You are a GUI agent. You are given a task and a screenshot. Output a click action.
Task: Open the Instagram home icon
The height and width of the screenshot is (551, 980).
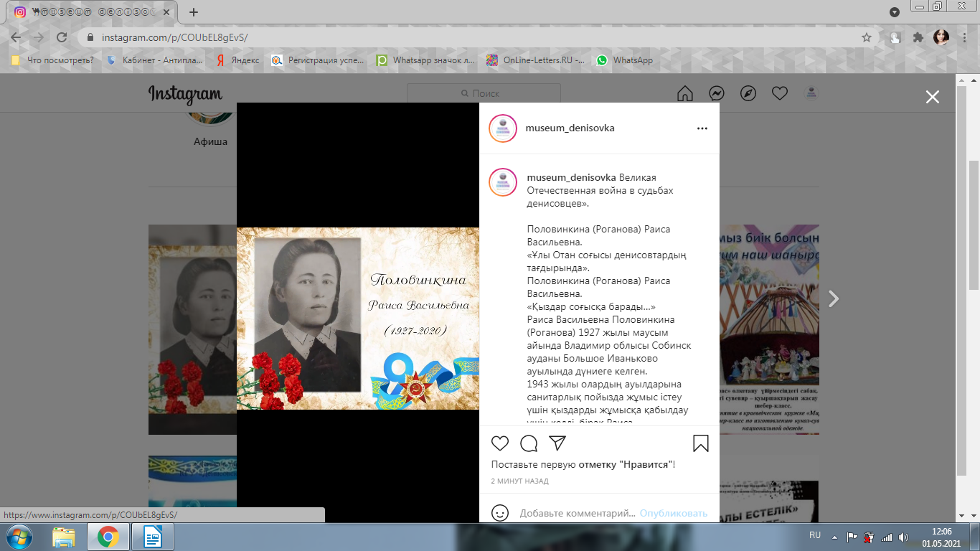click(685, 93)
